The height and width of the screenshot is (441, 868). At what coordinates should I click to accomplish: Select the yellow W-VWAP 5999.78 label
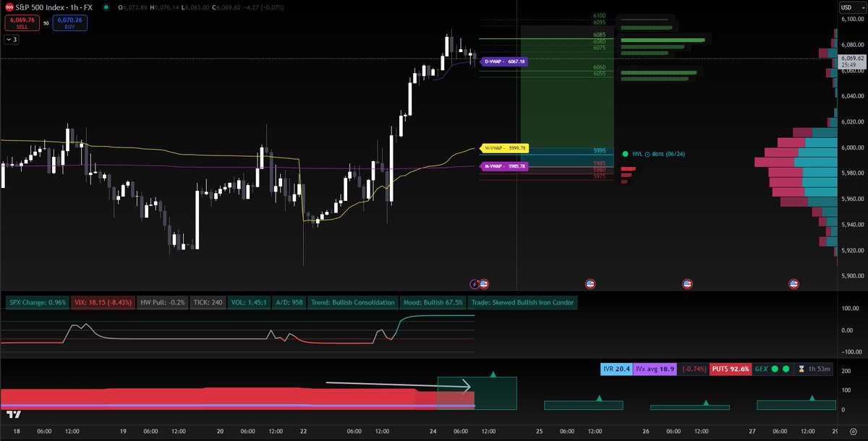click(x=504, y=148)
